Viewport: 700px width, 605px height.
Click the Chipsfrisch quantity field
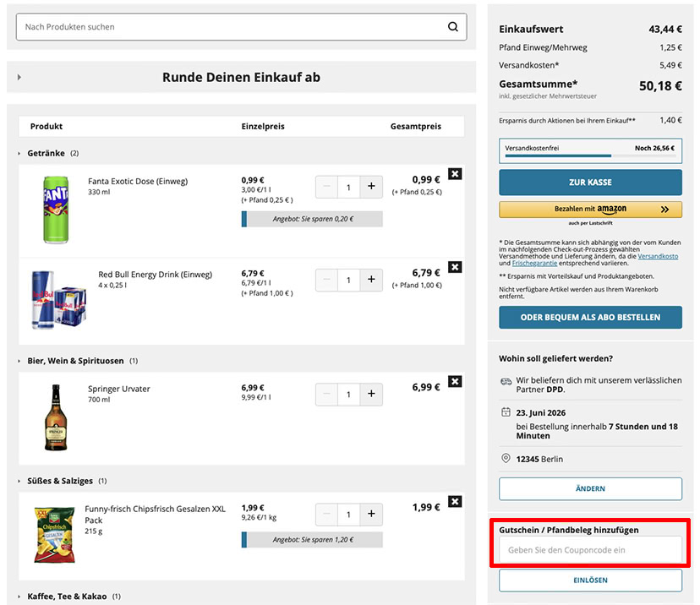[x=348, y=515]
